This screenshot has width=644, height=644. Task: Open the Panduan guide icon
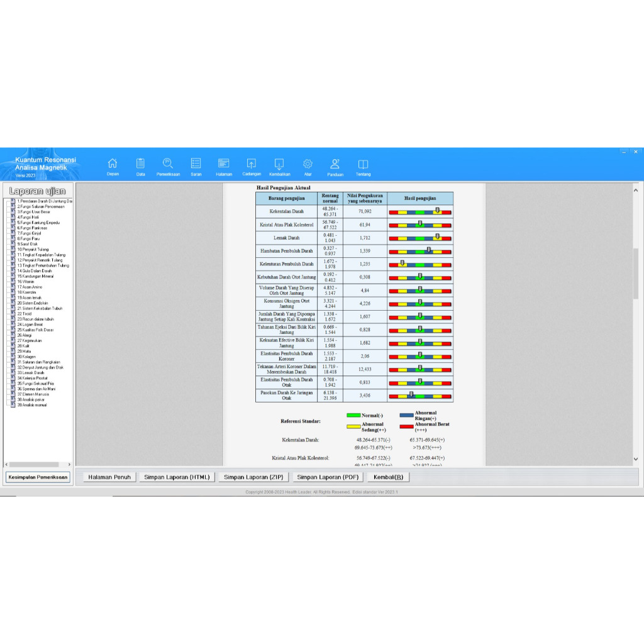point(335,164)
